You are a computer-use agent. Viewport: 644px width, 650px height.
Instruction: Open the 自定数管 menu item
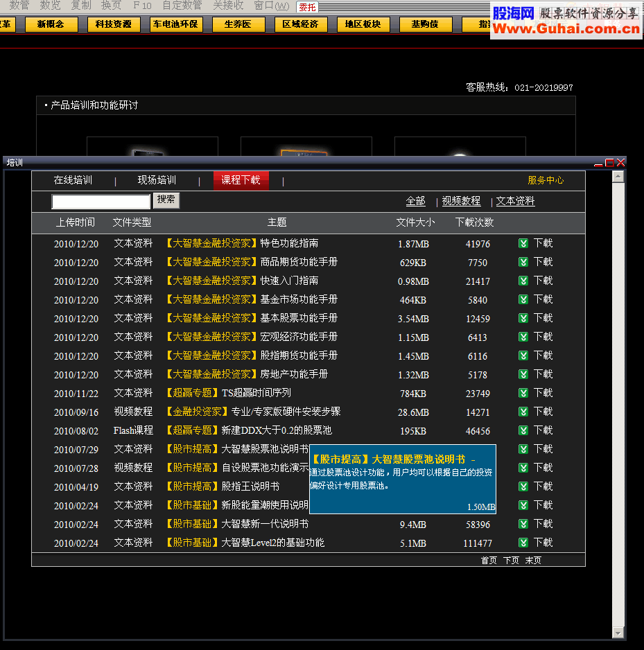(x=182, y=6)
